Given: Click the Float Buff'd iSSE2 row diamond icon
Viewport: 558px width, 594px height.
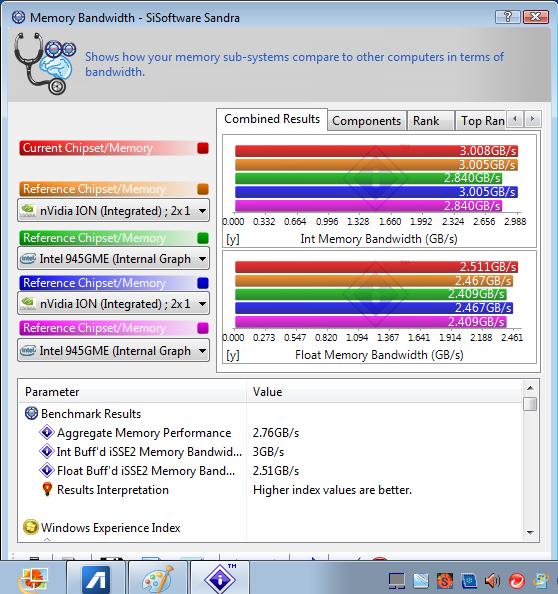Looking at the screenshot, I should coord(47,470).
